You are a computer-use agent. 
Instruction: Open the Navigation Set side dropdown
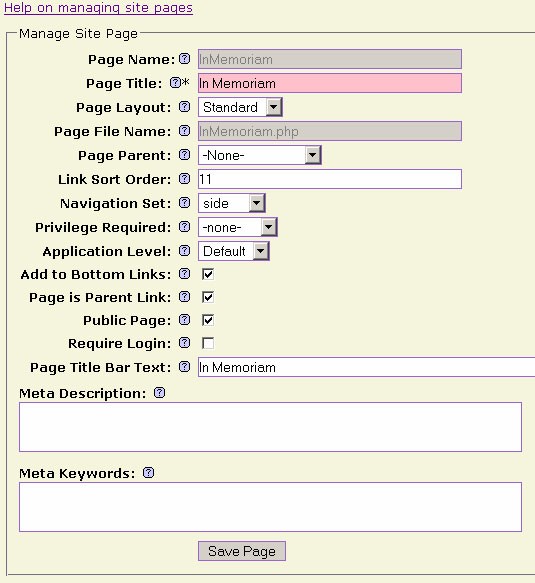pos(232,203)
